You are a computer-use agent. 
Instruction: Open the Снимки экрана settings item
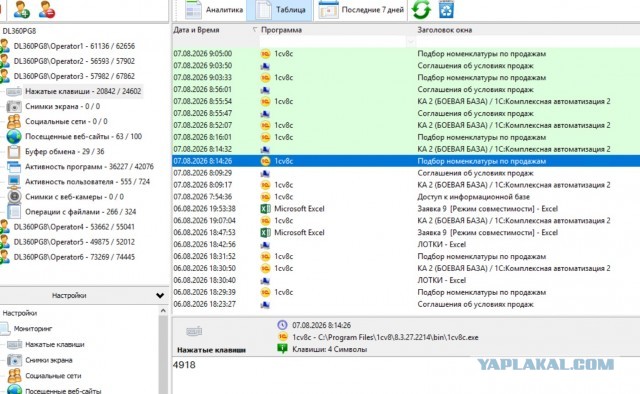click(x=49, y=361)
